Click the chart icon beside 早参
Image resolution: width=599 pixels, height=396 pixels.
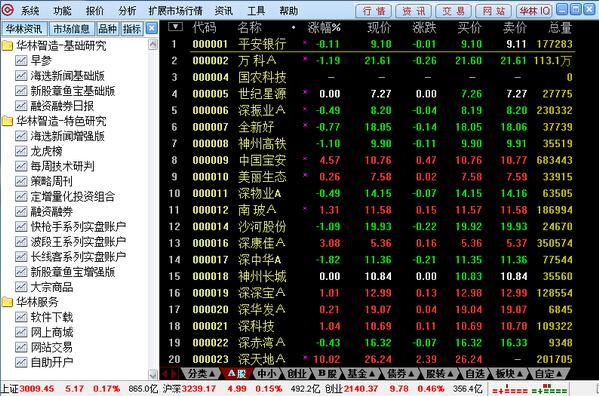click(x=21, y=60)
